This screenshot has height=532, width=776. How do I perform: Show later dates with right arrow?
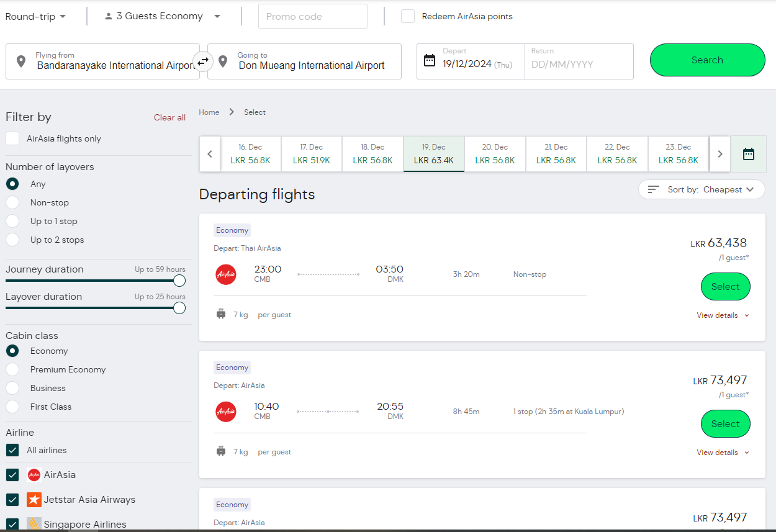tap(720, 154)
